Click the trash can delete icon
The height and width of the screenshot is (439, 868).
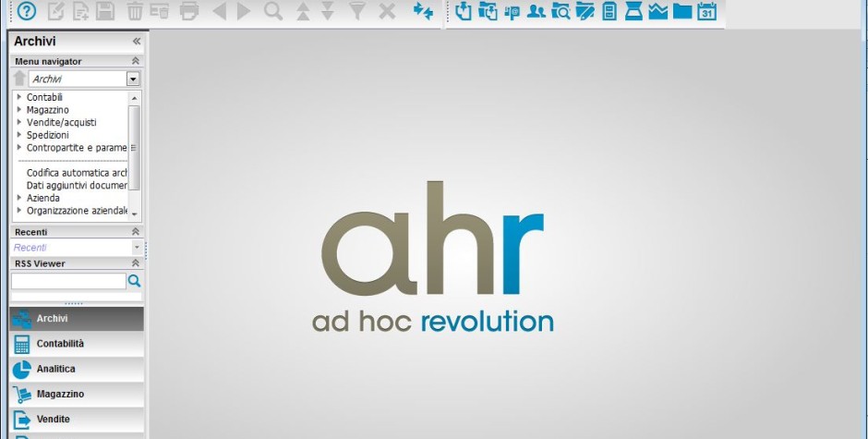click(x=135, y=11)
